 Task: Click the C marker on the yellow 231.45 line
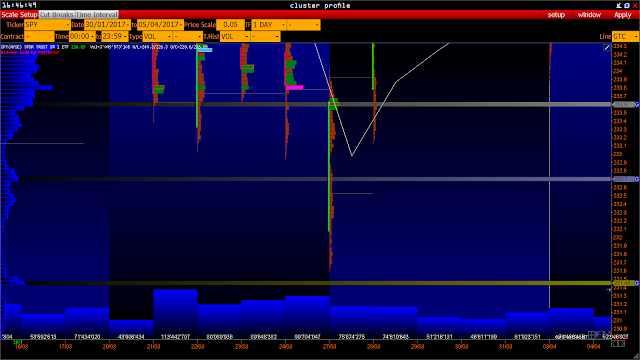(637, 283)
